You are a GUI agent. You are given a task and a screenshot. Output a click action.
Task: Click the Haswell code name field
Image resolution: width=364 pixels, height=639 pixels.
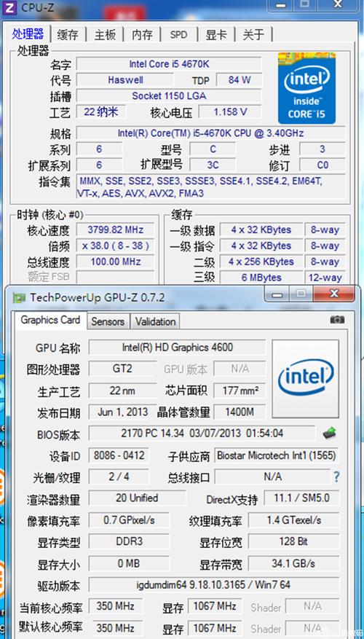pos(125,80)
